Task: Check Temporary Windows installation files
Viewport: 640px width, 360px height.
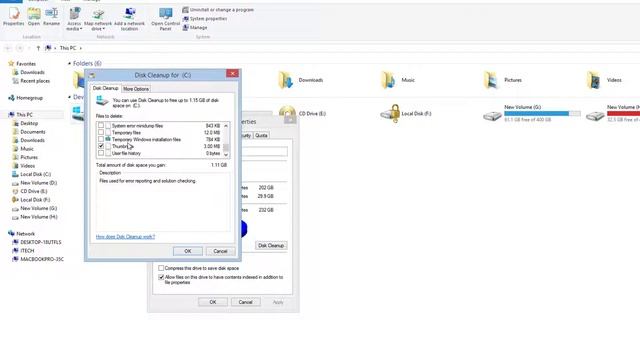Action: [101, 139]
